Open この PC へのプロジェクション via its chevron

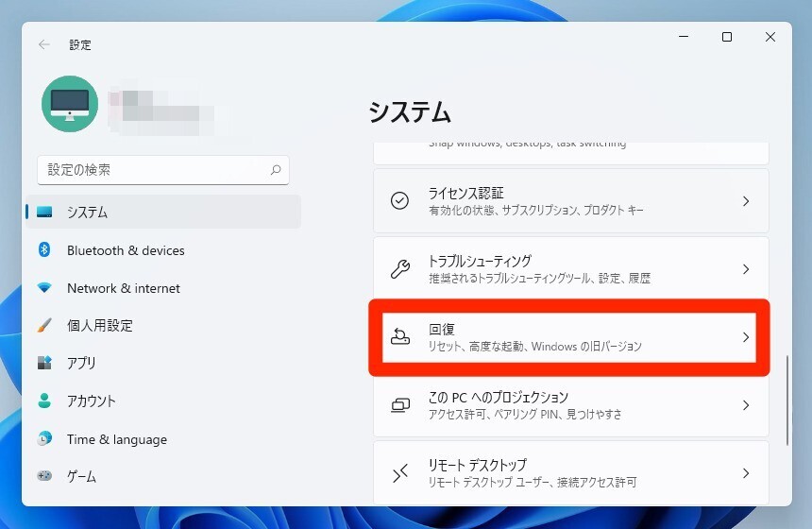pyautogui.click(x=746, y=405)
